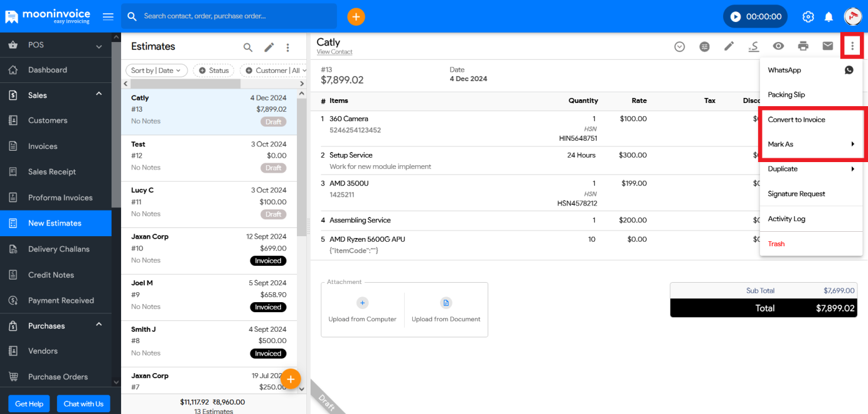Start the timer play button

coord(736,17)
